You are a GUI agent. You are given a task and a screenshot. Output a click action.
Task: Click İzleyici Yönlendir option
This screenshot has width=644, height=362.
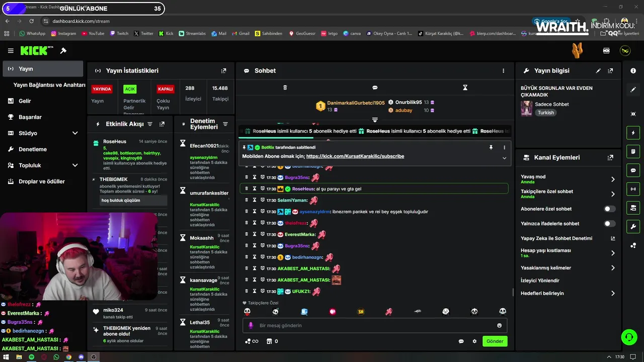[540, 281]
